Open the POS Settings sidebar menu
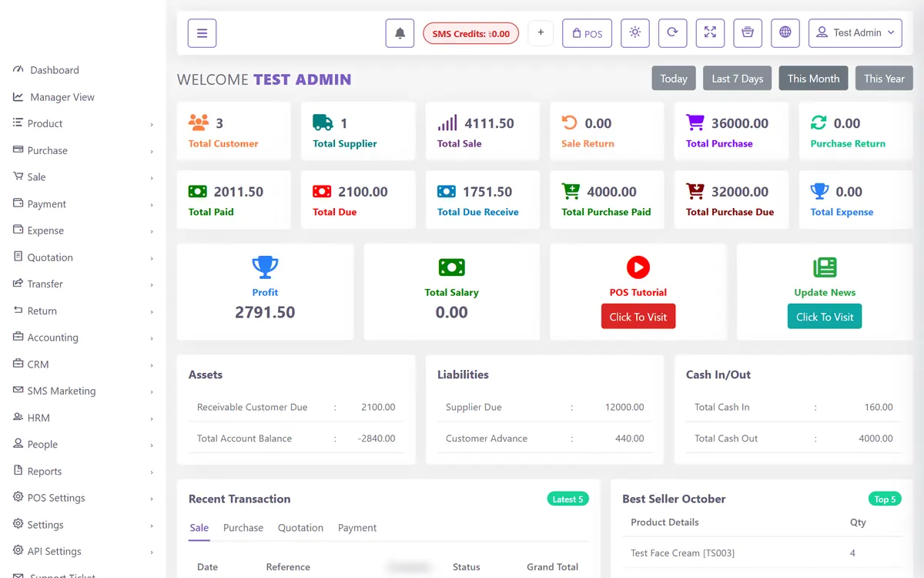The width and height of the screenshot is (924, 578). click(x=83, y=498)
